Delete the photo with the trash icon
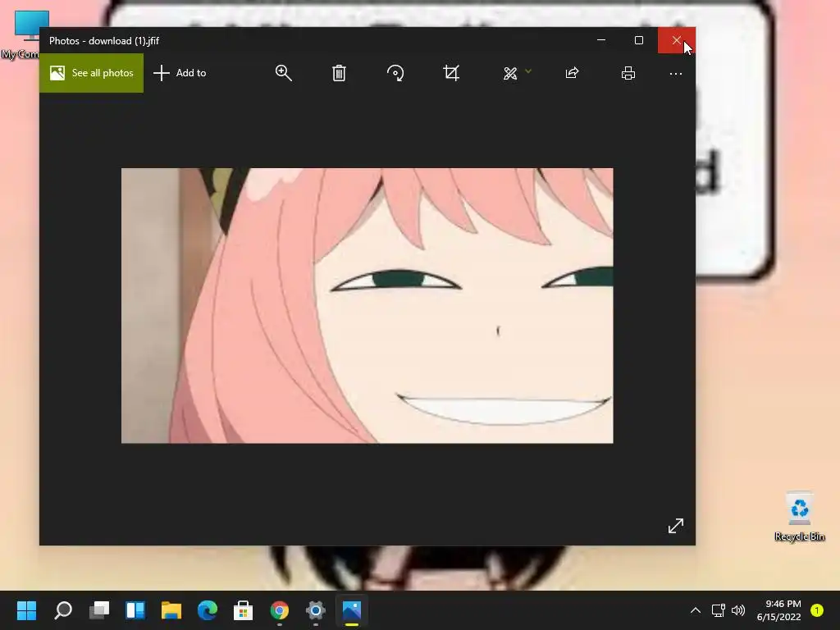The image size is (840, 630). coord(339,73)
